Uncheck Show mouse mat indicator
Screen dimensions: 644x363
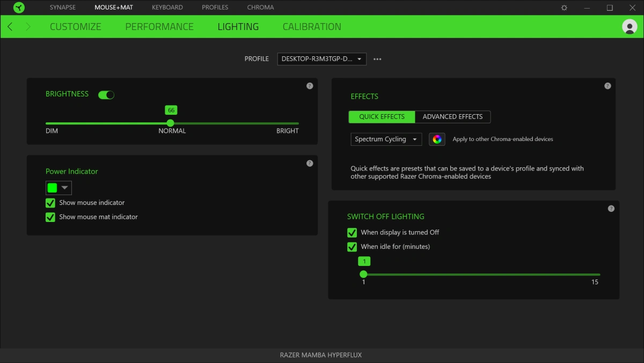pyautogui.click(x=50, y=217)
